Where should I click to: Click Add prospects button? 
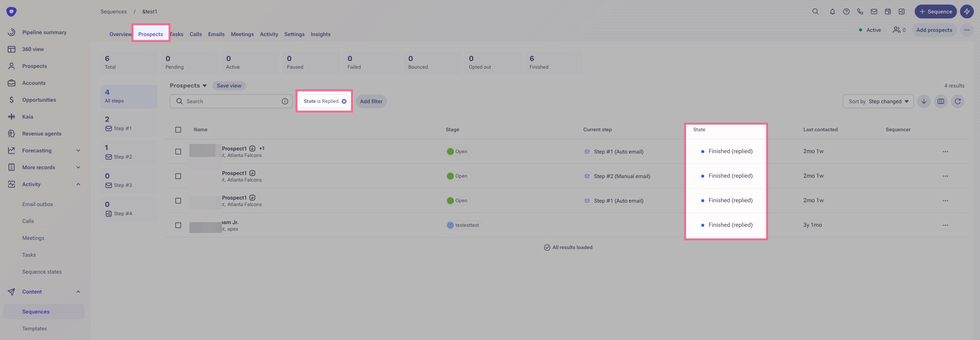point(934,30)
